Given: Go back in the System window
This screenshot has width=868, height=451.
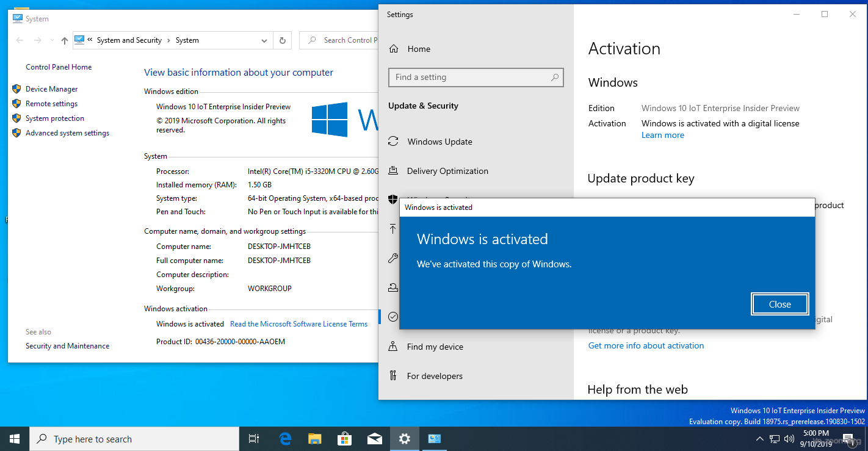Looking at the screenshot, I should 20,40.
